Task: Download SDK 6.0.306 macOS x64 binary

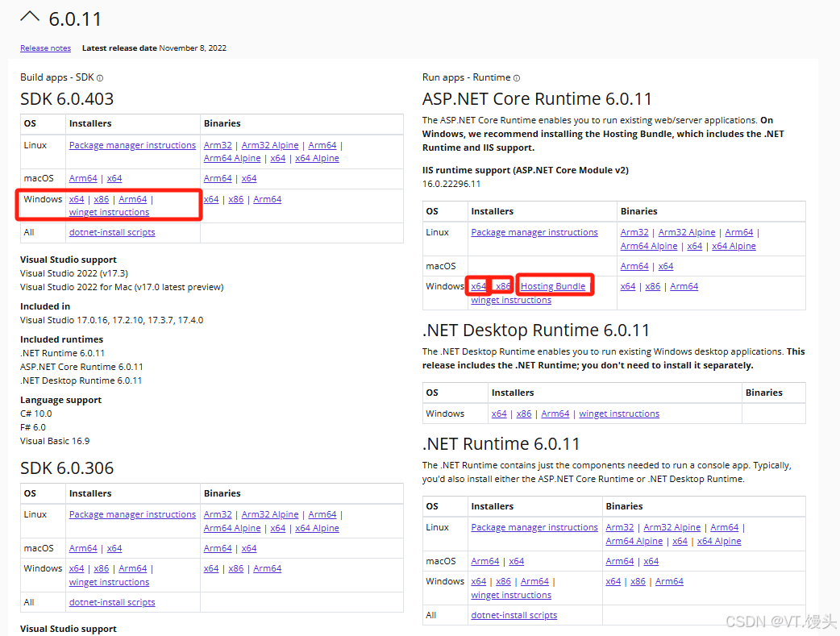Action: click(x=249, y=549)
